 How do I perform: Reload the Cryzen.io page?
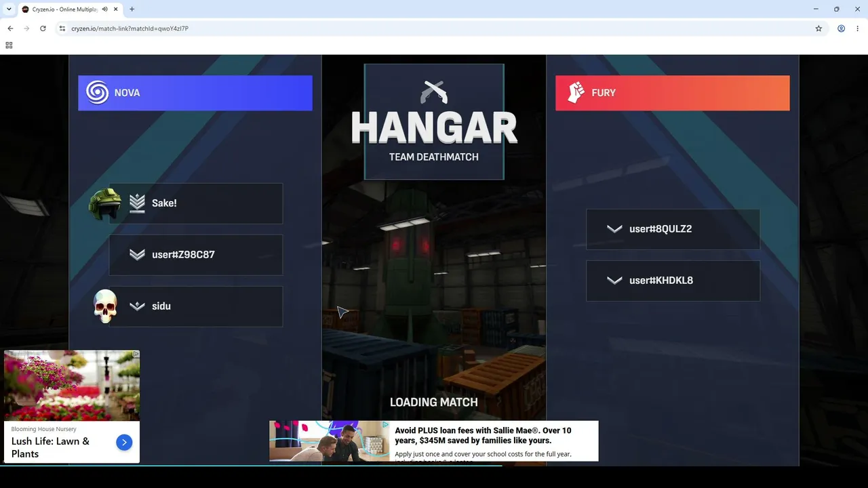pos(43,28)
